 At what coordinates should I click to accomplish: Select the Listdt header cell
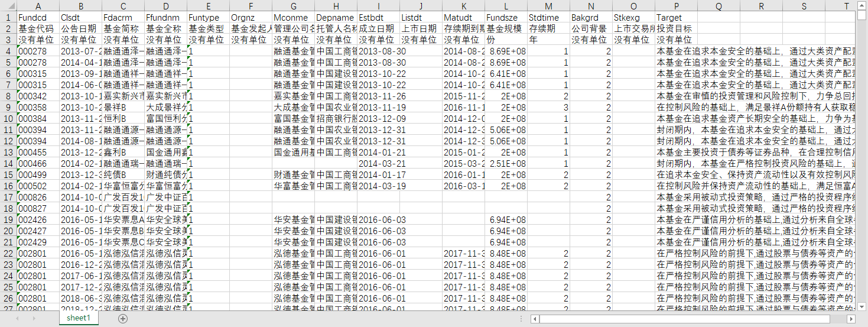click(421, 17)
